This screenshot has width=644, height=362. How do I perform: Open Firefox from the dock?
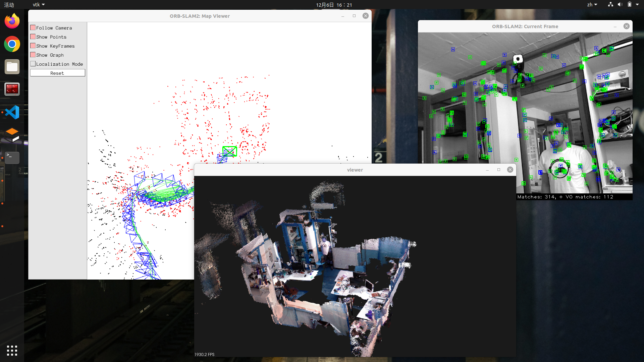pos(12,21)
